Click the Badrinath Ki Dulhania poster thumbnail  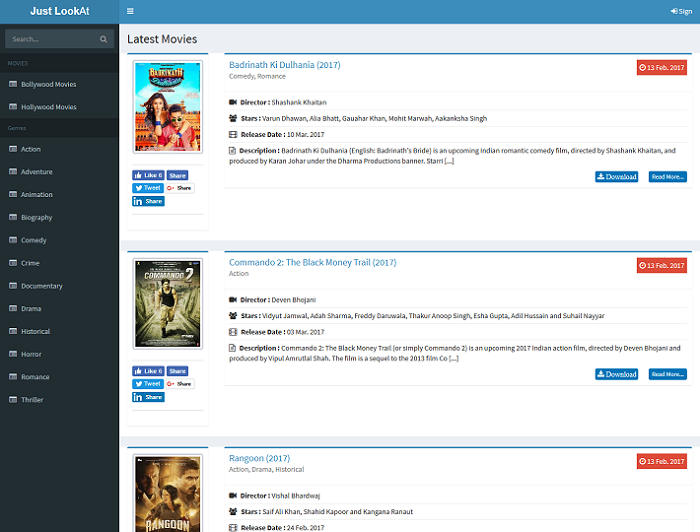tap(167, 108)
